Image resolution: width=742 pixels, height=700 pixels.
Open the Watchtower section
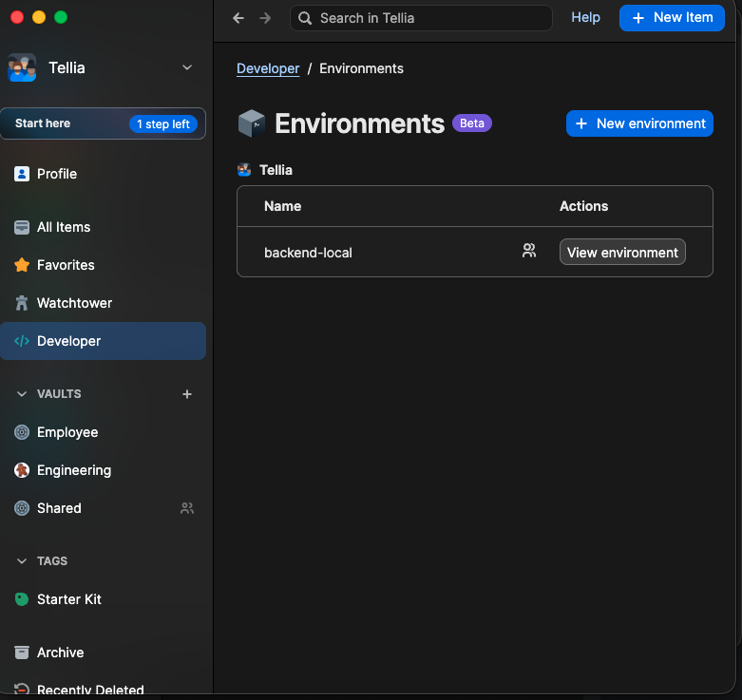[74, 303]
